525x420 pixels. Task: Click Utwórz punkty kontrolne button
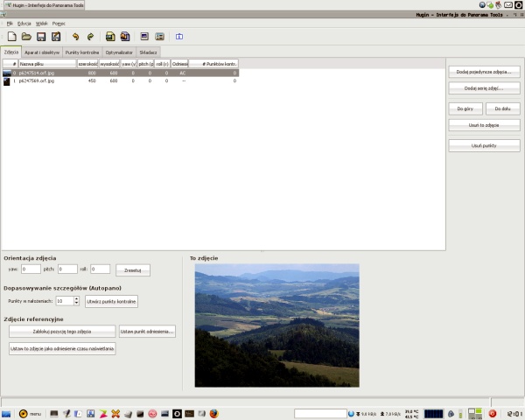point(111,301)
